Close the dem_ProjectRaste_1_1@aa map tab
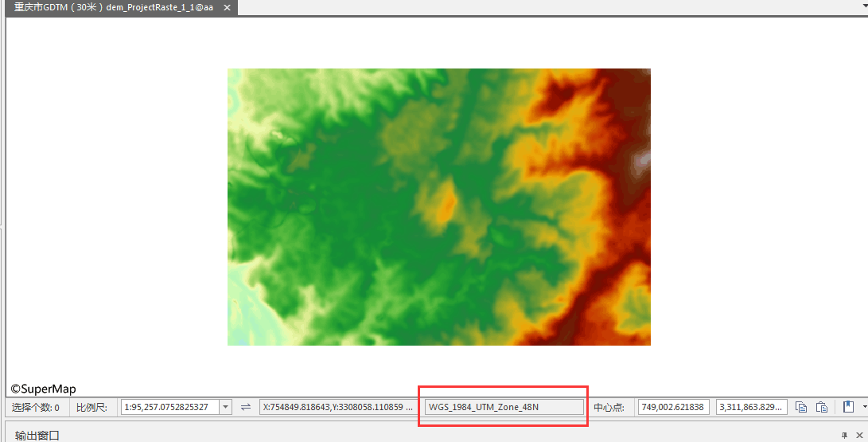 pyautogui.click(x=227, y=8)
